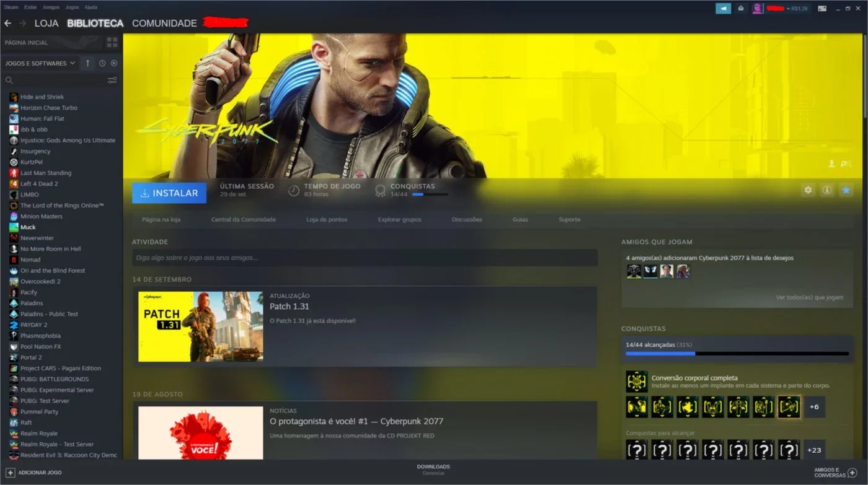Toggle the favorite star for Cyberpunk 2077
This screenshot has height=485, width=868.
[x=846, y=190]
